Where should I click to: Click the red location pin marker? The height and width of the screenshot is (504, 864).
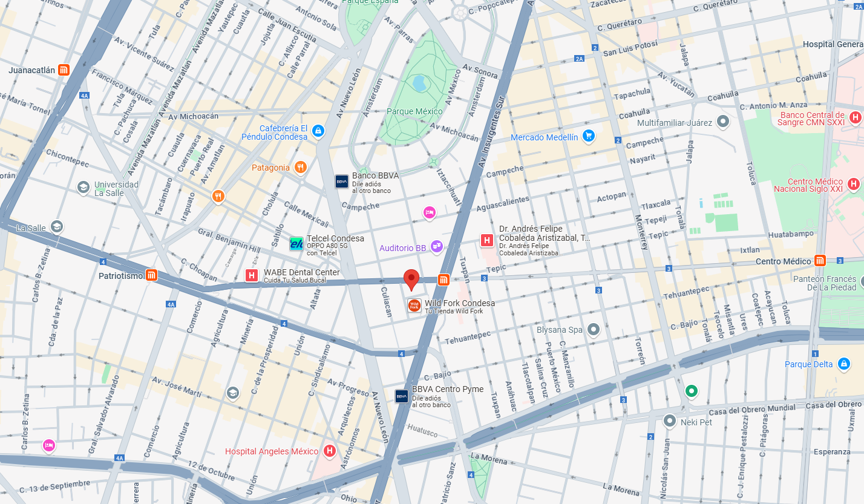point(411,280)
